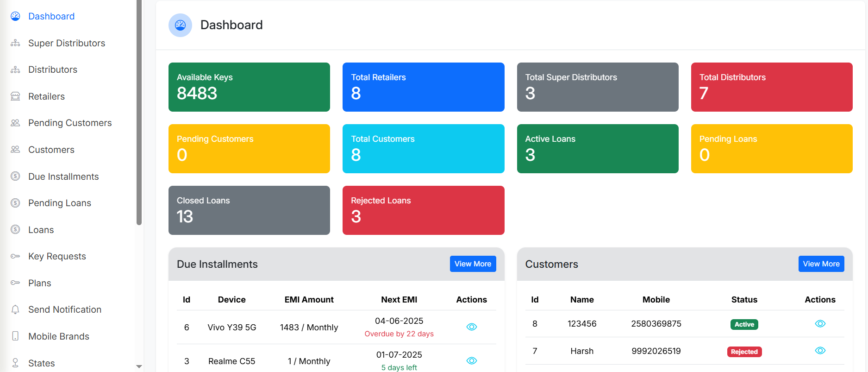Screen dimensions: 868x372
Task: Click mobile number 9992026519
Action: tap(656, 351)
